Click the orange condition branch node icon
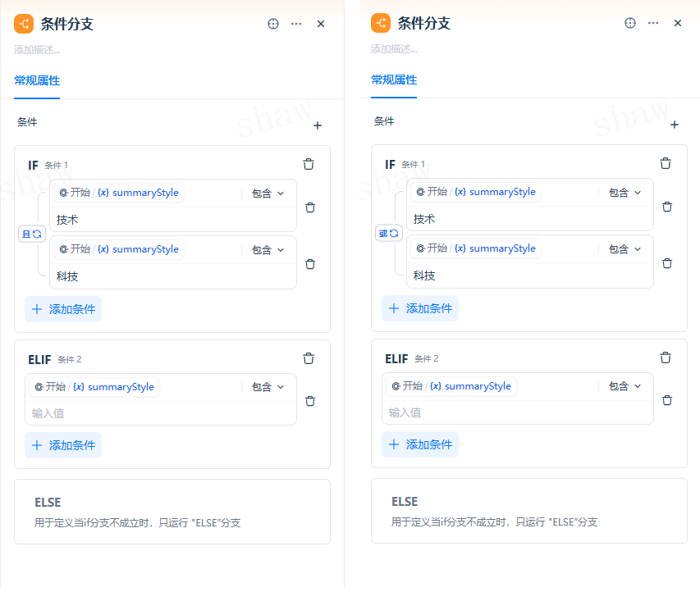This screenshot has height=592, width=700. click(x=23, y=24)
